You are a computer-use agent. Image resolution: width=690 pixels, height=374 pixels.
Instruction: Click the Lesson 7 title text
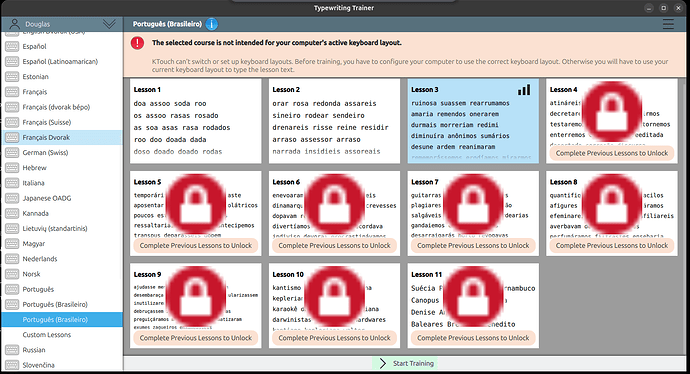(x=425, y=182)
